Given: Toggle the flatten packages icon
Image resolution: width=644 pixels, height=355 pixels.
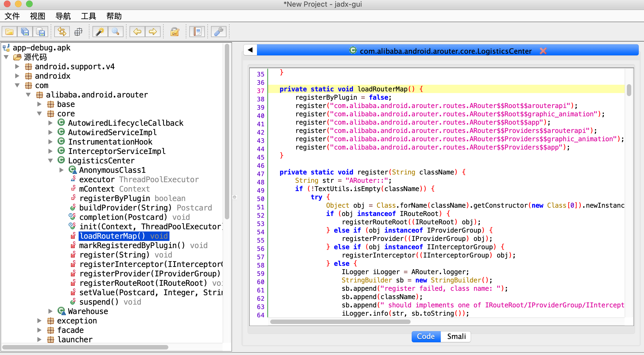Looking at the screenshot, I should 78,32.
